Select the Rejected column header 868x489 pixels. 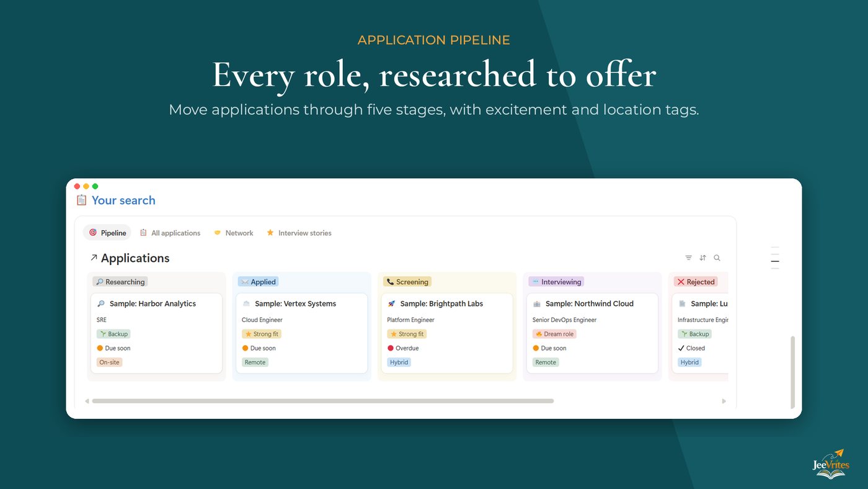tap(696, 282)
